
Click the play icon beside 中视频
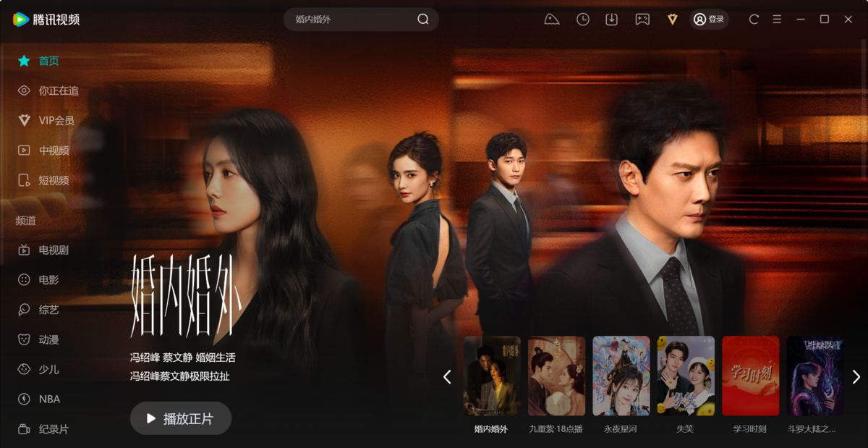point(24,151)
